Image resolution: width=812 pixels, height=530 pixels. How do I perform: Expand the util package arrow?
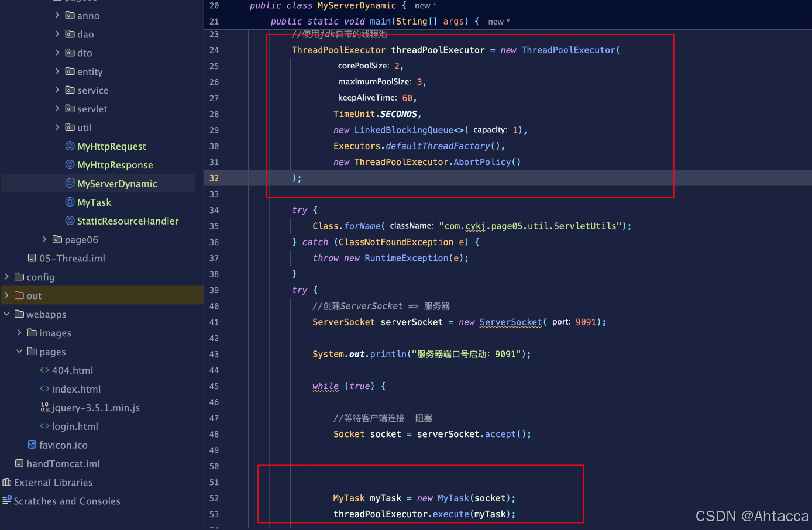[x=57, y=128]
